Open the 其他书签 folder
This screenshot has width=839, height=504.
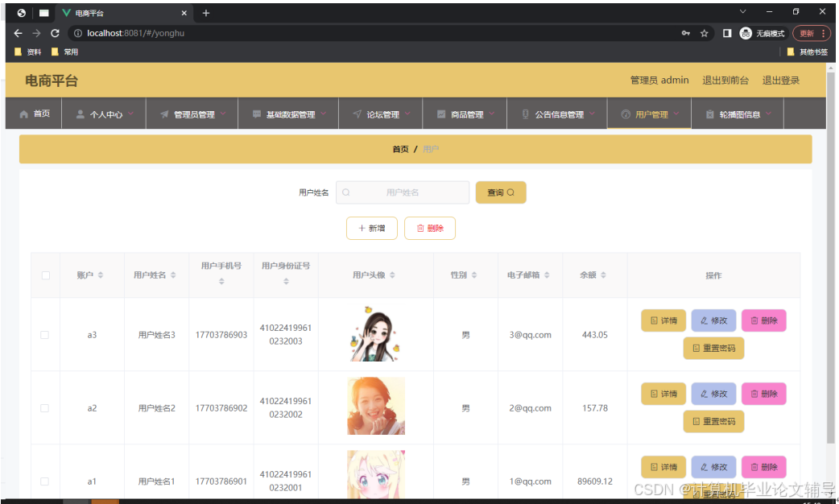coord(808,52)
